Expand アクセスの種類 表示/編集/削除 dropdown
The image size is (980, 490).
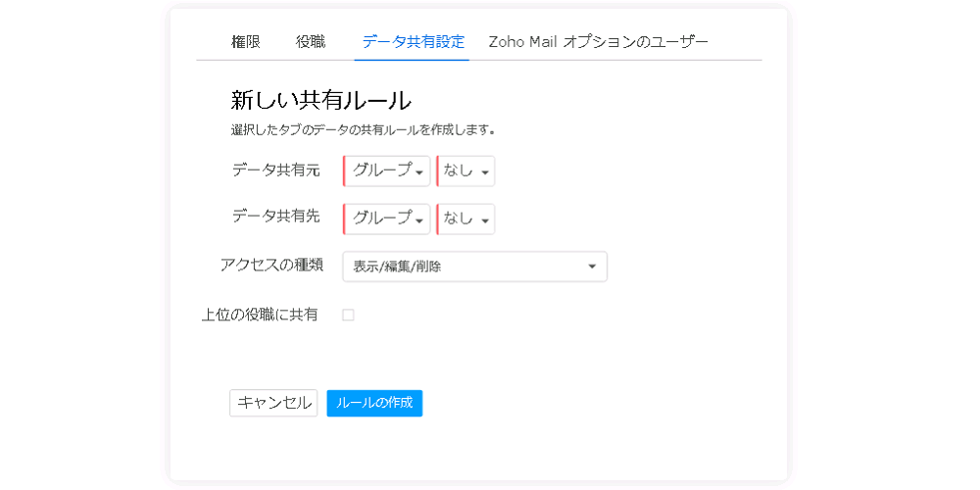pos(475,267)
